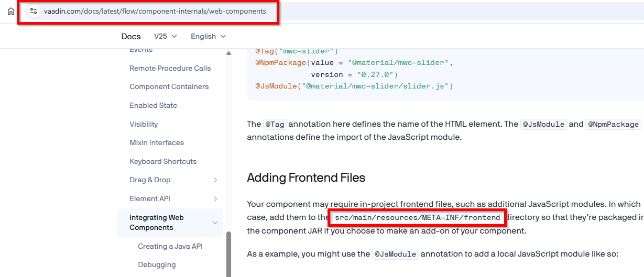The image size is (644, 277).
Task: Navigate to Mixin Interfaces
Action: 157,142
